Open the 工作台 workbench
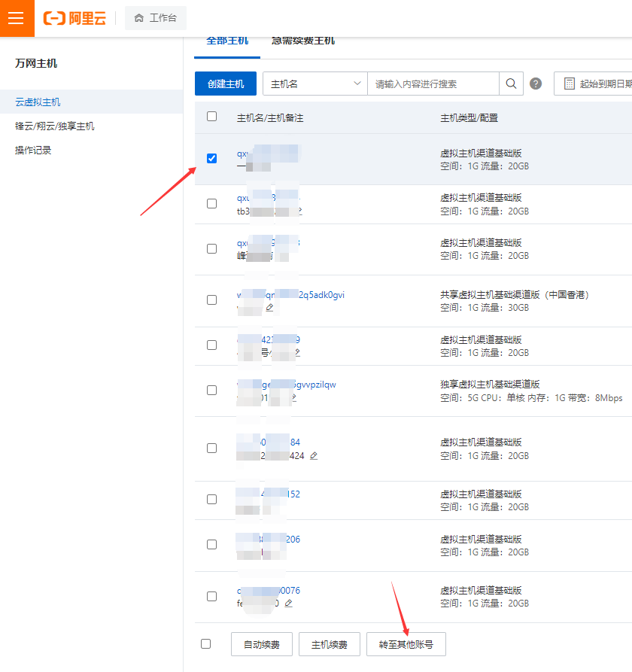 (155, 18)
